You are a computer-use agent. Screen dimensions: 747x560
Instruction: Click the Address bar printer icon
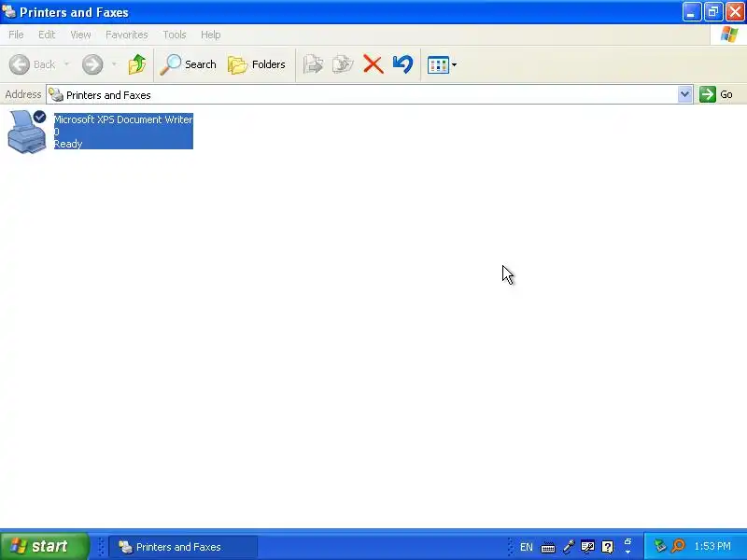[x=56, y=94]
